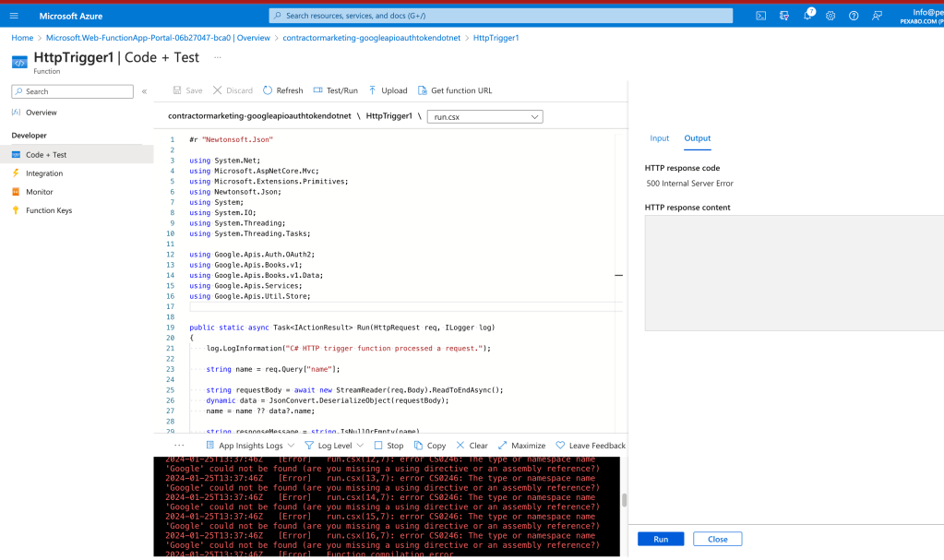The width and height of the screenshot is (944, 560).
Task: Click the HTTP response content box
Action: 795,273
